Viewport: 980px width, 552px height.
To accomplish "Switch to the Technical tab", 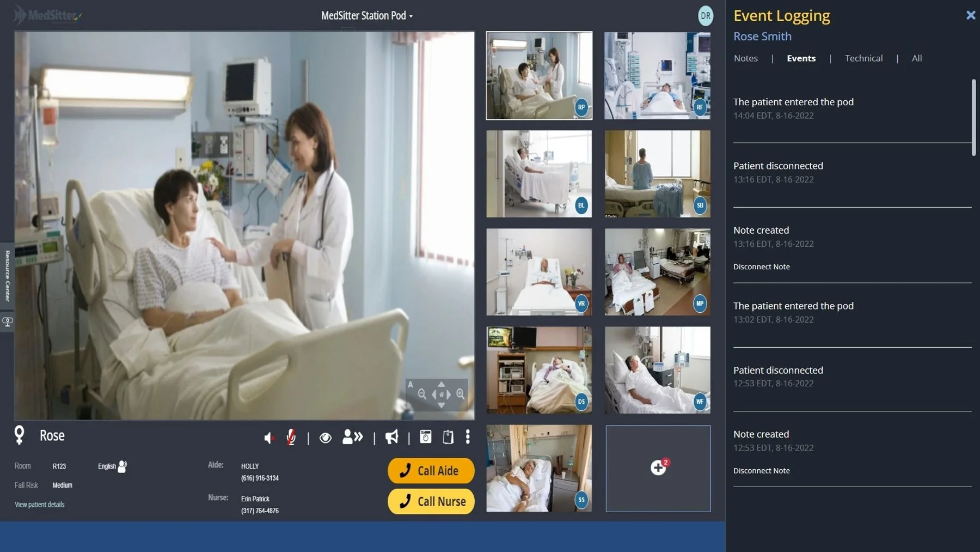I will click(863, 58).
